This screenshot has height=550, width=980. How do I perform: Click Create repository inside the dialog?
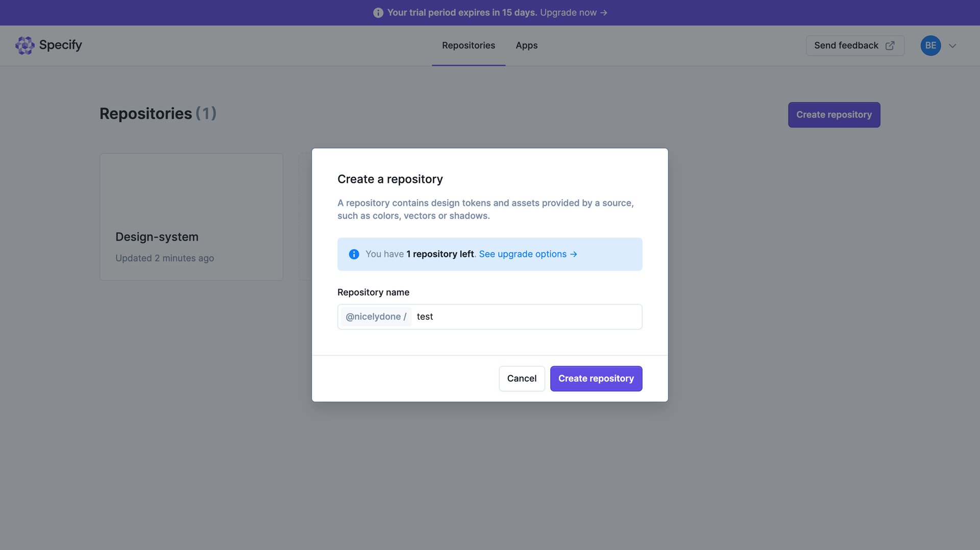click(596, 378)
